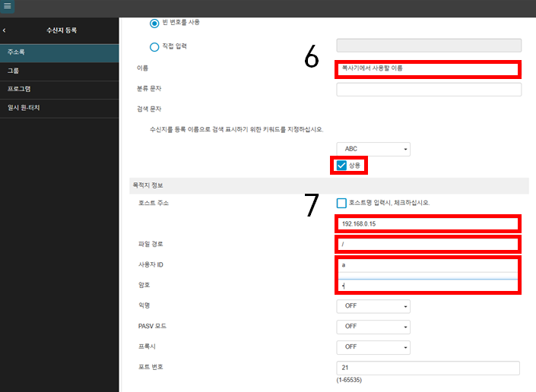Open the 익명 OFF dropdown
Image resolution: width=536 pixels, height=392 pixels.
(373, 306)
